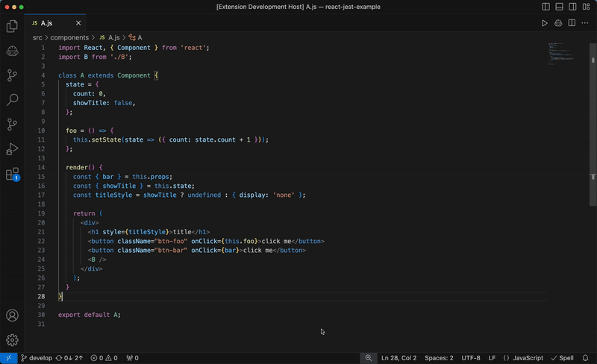Open errors and warnings count in status bar
The width and height of the screenshot is (597, 364).
(x=104, y=358)
